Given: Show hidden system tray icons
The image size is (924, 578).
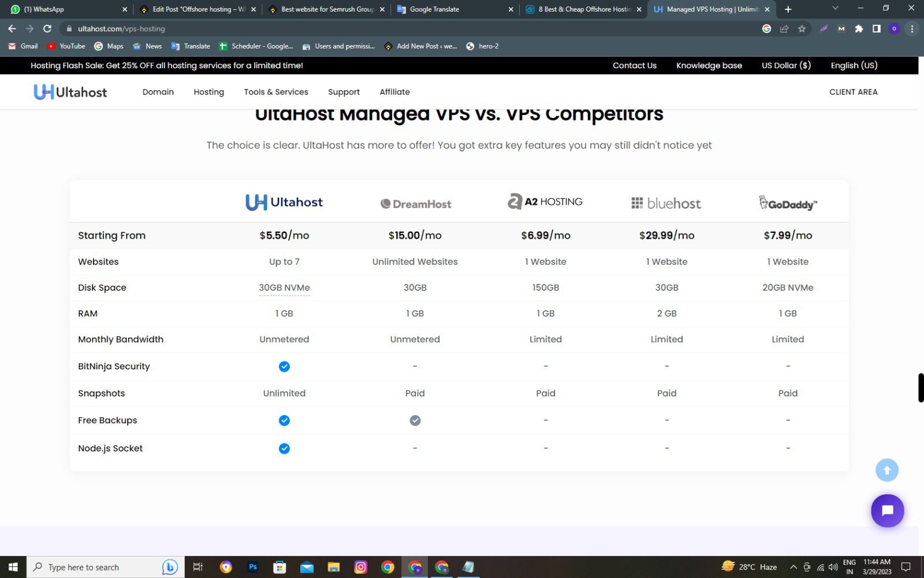Looking at the screenshot, I should (793, 567).
